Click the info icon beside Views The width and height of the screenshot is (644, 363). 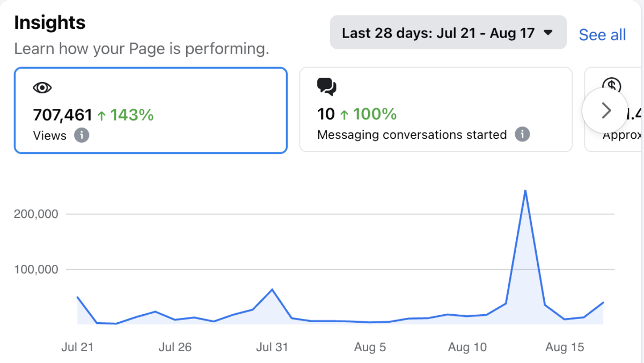point(81,135)
